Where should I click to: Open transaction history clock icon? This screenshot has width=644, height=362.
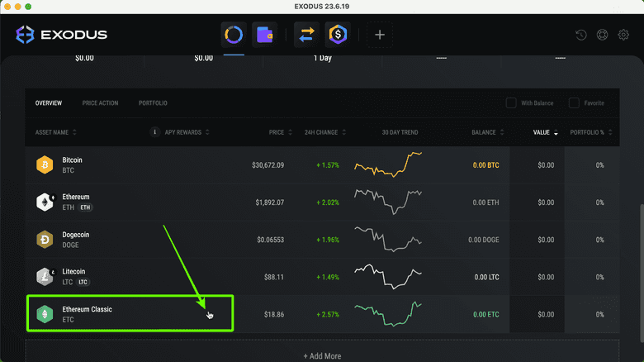581,36
